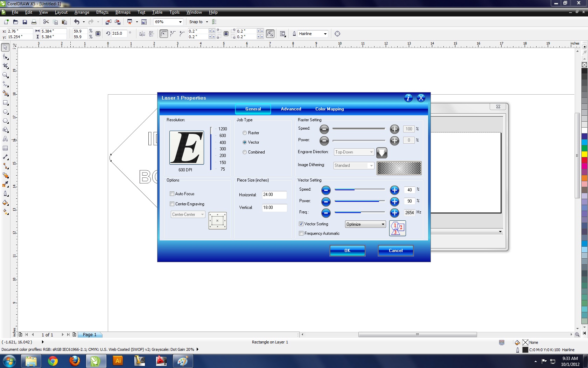Confirm laser settings with OK
The width and height of the screenshot is (588, 368).
point(347,251)
